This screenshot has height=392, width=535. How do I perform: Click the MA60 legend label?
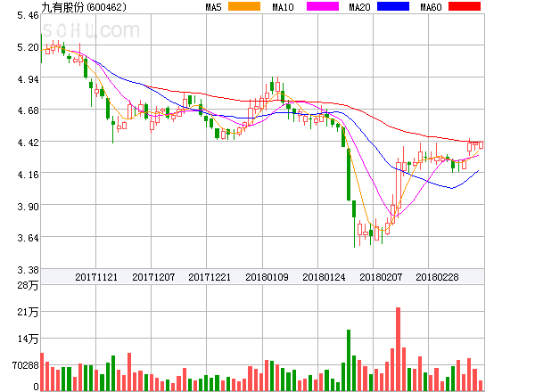pos(431,7)
